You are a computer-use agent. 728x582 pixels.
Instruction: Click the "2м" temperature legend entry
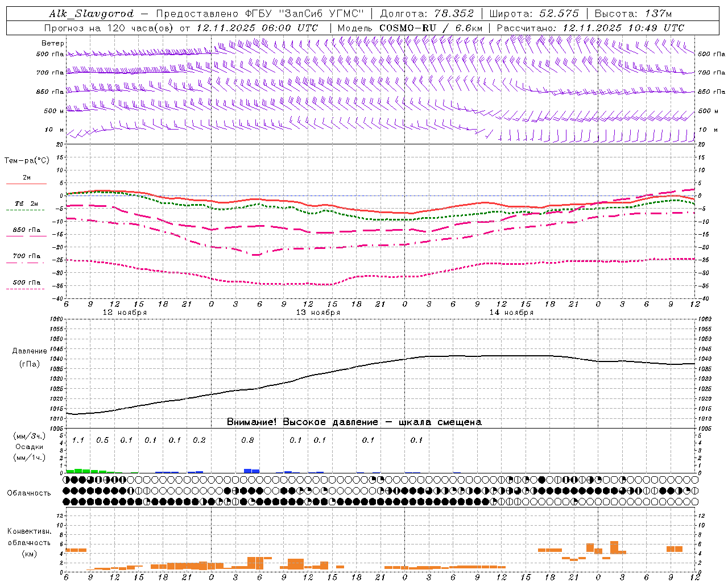(27, 178)
